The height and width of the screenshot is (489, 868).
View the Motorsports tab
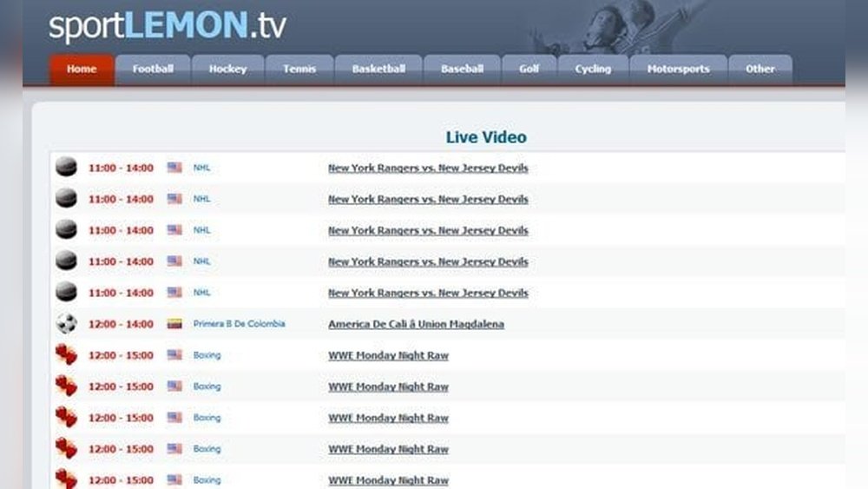click(x=678, y=69)
